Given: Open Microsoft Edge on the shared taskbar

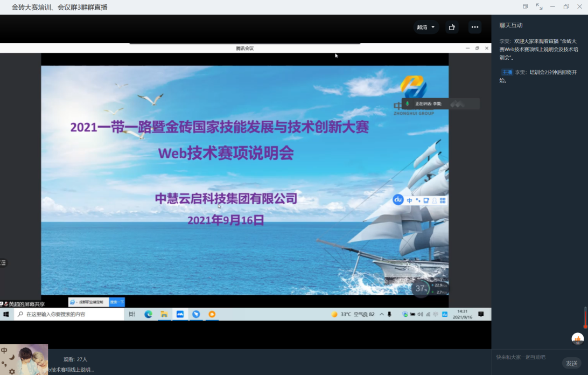Looking at the screenshot, I should click(x=148, y=314).
